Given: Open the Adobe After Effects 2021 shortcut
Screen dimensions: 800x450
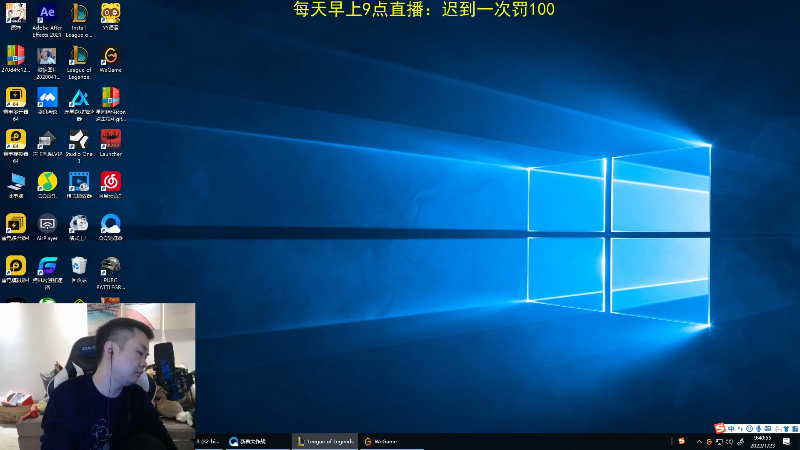Looking at the screenshot, I should pos(47,20).
